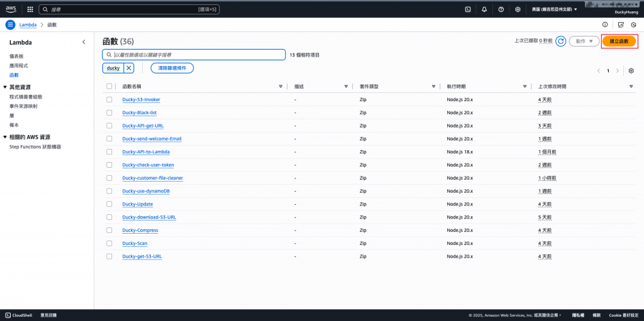The image size is (644, 321).
Task: Open the AWS home logo
Action: [11, 9]
